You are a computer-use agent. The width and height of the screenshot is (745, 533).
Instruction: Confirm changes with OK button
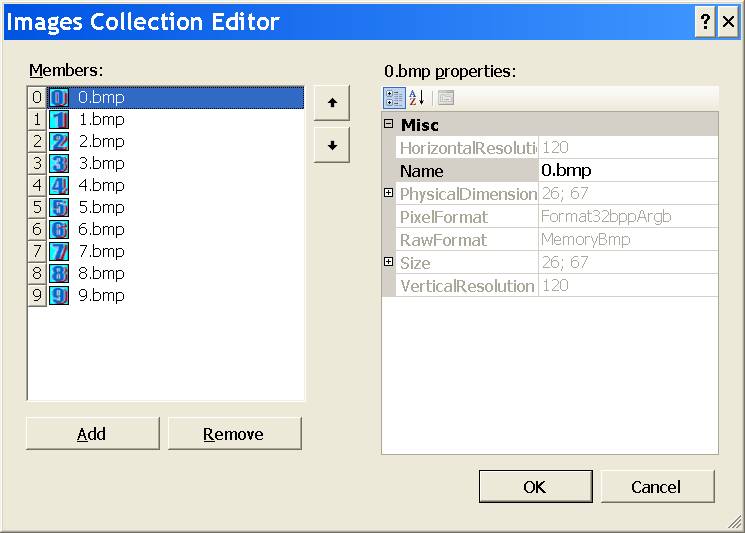click(535, 487)
